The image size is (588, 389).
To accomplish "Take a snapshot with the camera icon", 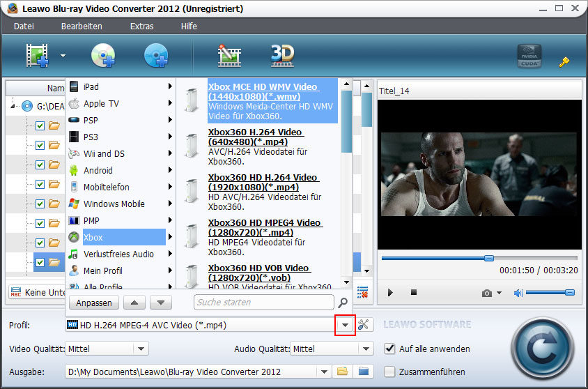I will [x=487, y=293].
